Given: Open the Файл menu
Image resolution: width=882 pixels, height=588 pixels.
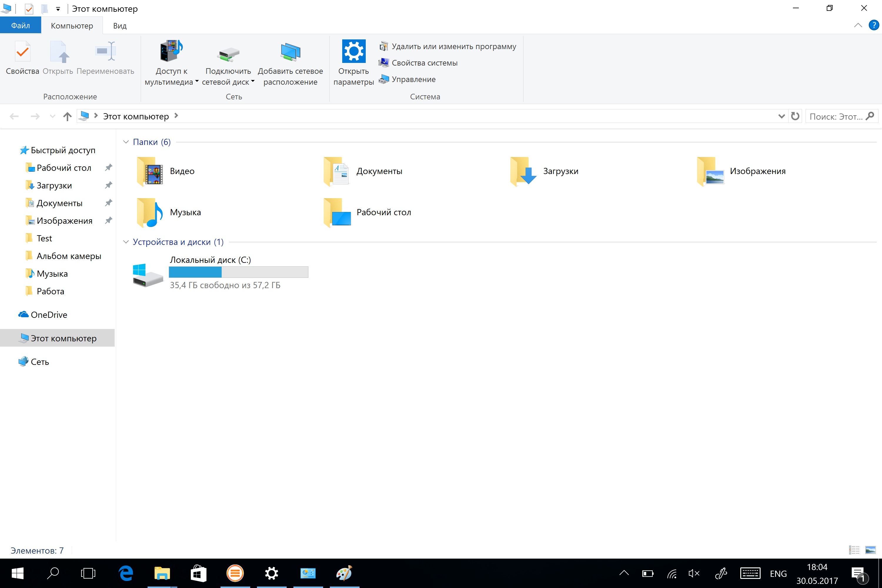Looking at the screenshot, I should 21,26.
